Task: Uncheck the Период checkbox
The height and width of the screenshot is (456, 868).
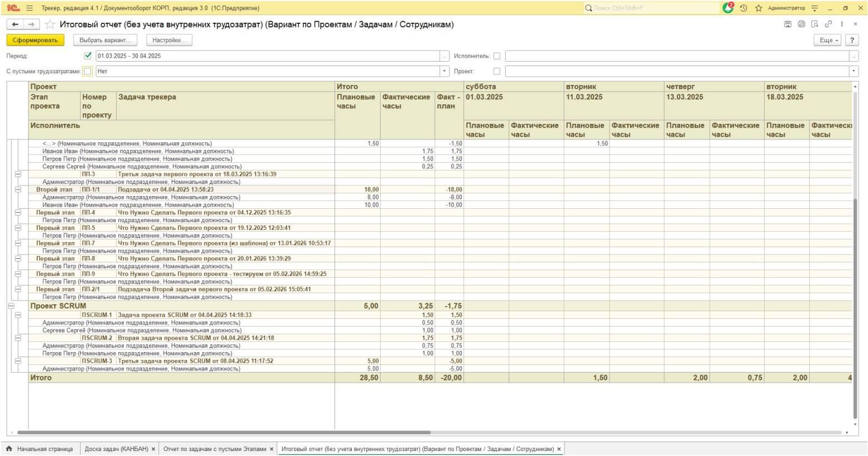Action: (88, 56)
